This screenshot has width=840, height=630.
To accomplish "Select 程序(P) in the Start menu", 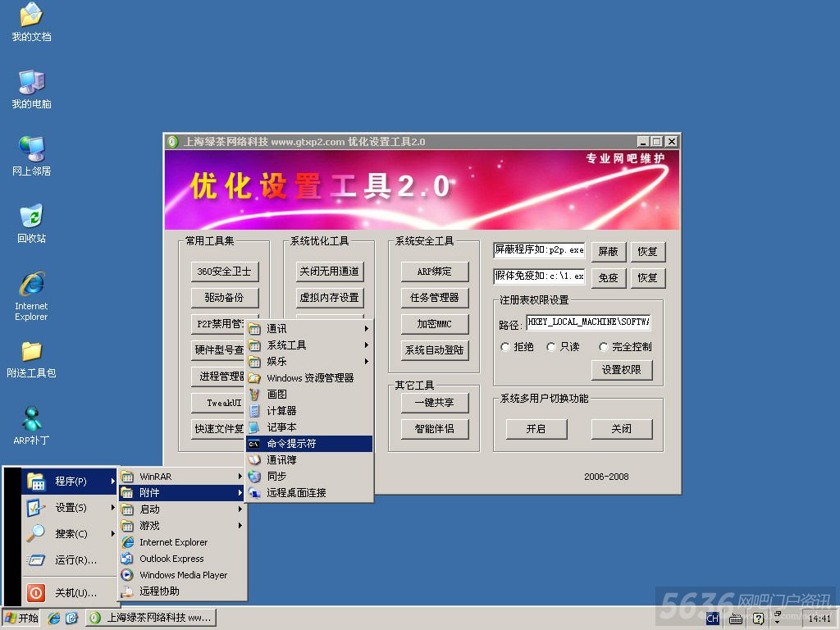I will click(69, 481).
